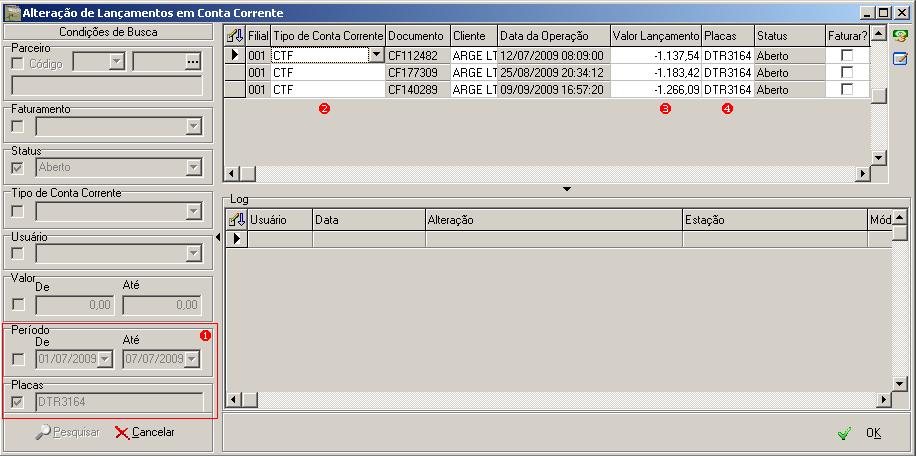This screenshot has width=916, height=457.
Task: Click launch grid horizontal scrollbar thumb
Action: tap(248, 174)
